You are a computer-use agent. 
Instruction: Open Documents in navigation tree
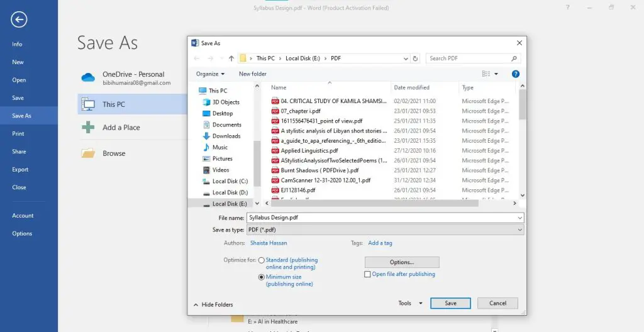point(226,124)
